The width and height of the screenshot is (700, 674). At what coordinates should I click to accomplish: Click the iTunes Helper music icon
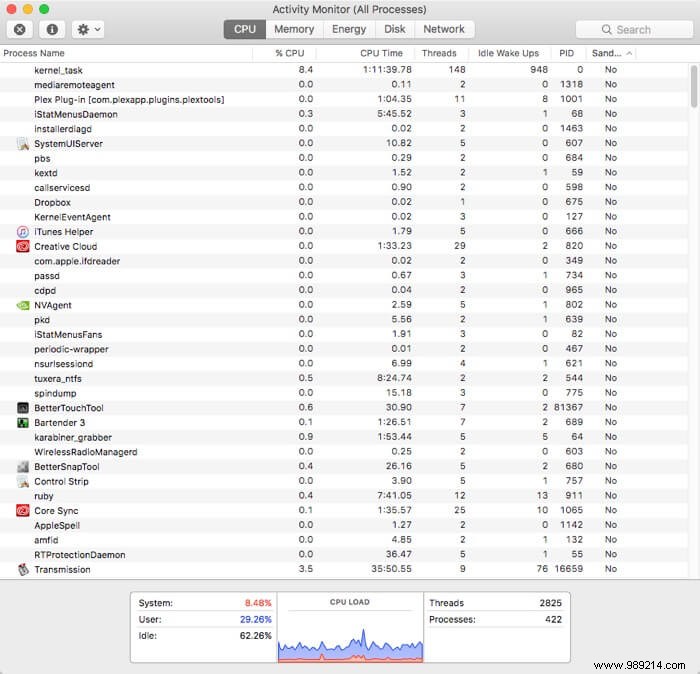point(23,232)
